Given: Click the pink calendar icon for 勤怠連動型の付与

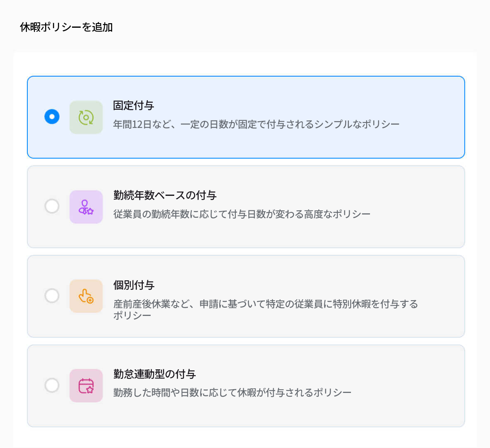Looking at the screenshot, I should [86, 385].
